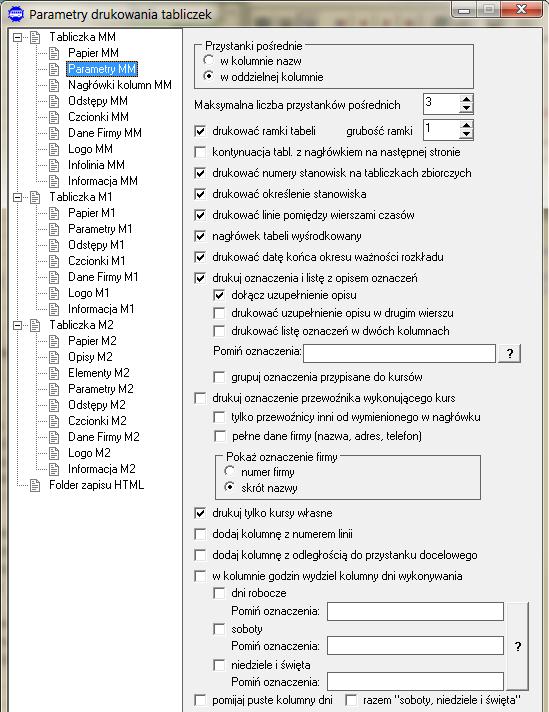Image resolution: width=549 pixels, height=712 pixels.
Task: Select 'skrót nazwy' radio option
Action: [229, 487]
